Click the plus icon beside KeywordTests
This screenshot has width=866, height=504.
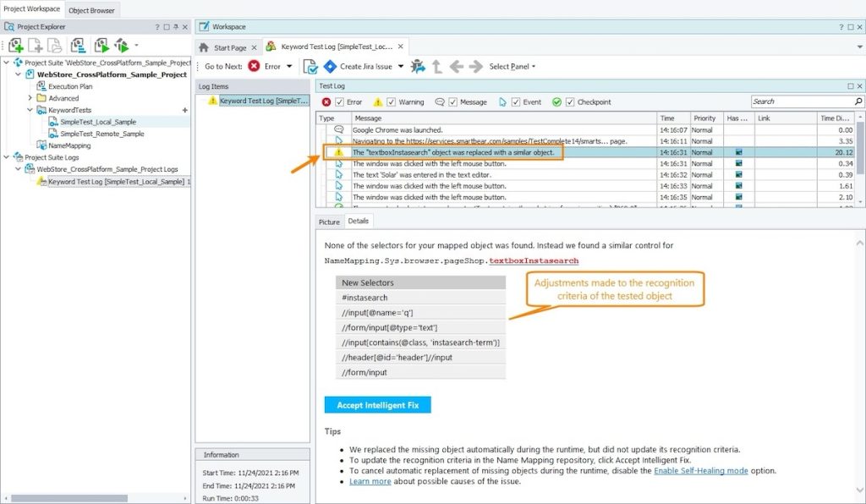(184, 110)
